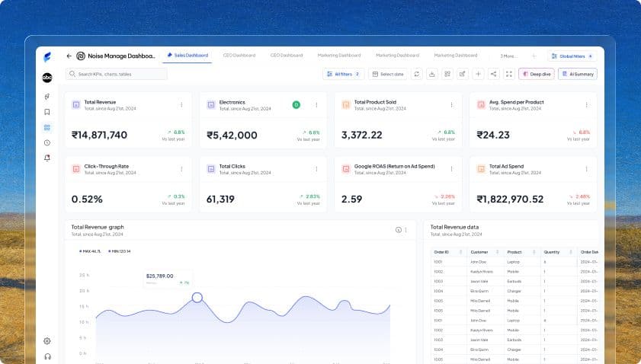Click the Click-Through Rate card icon
Viewport: 641px width, 364px height.
click(x=76, y=169)
